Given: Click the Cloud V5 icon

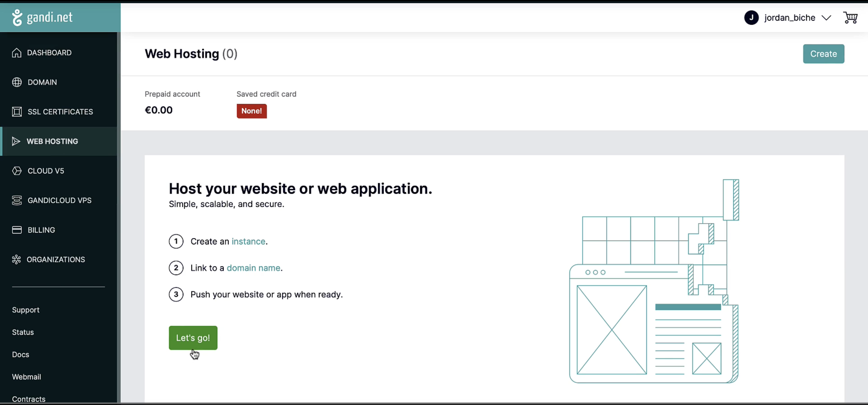Looking at the screenshot, I should (17, 171).
